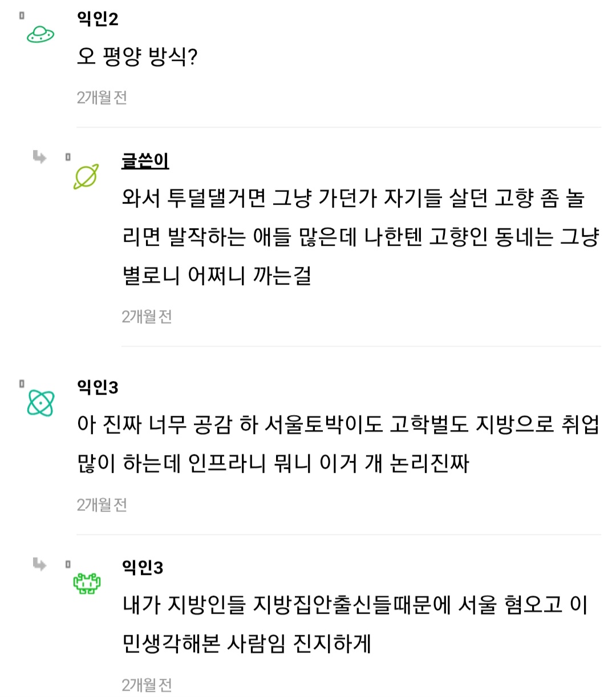Click the small marker left of the planet avatar
Image resolution: width=616 pixels, height=697 pixels.
pos(68,157)
